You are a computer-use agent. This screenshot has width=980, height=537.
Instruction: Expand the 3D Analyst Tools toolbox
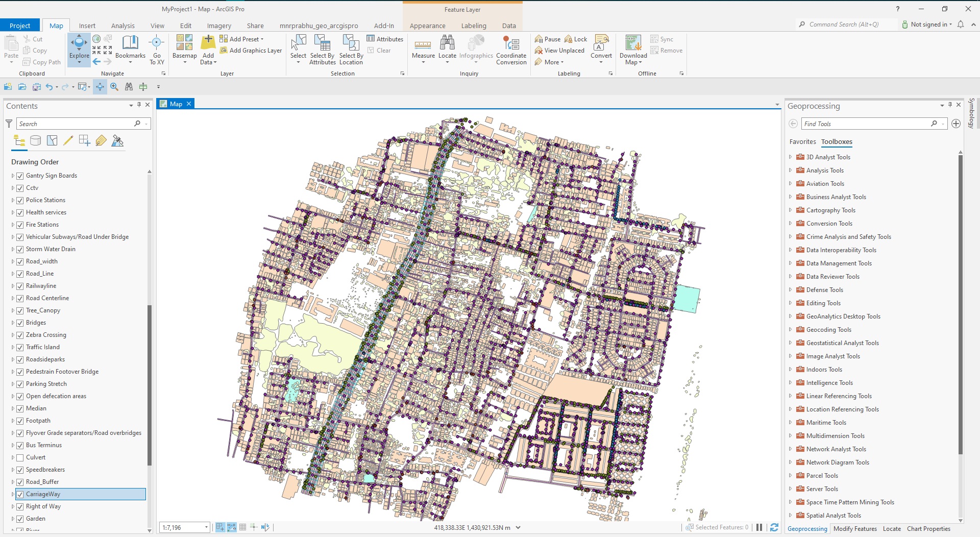click(x=791, y=157)
